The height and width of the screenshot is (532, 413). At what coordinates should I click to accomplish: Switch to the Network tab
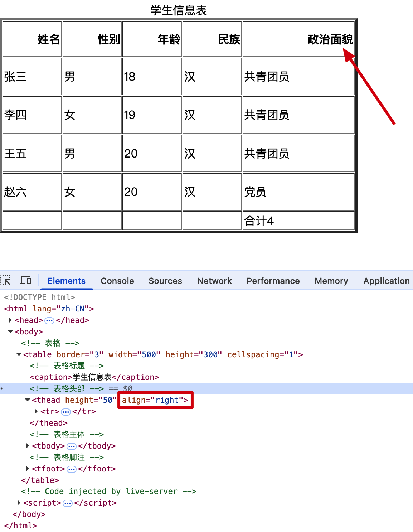[x=214, y=281]
